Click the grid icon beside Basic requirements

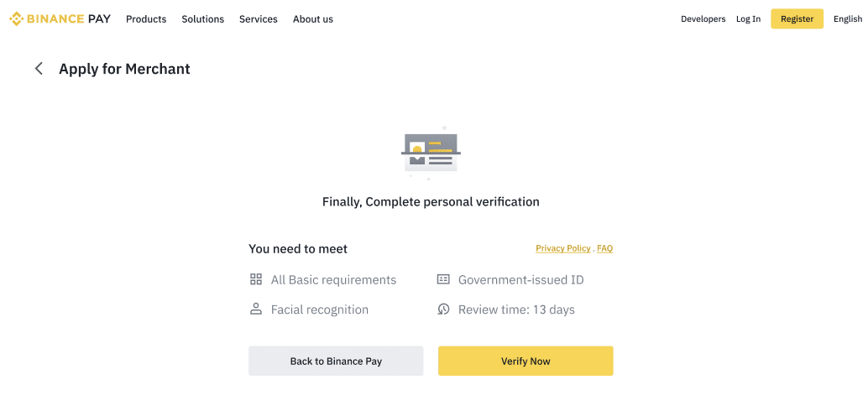256,279
